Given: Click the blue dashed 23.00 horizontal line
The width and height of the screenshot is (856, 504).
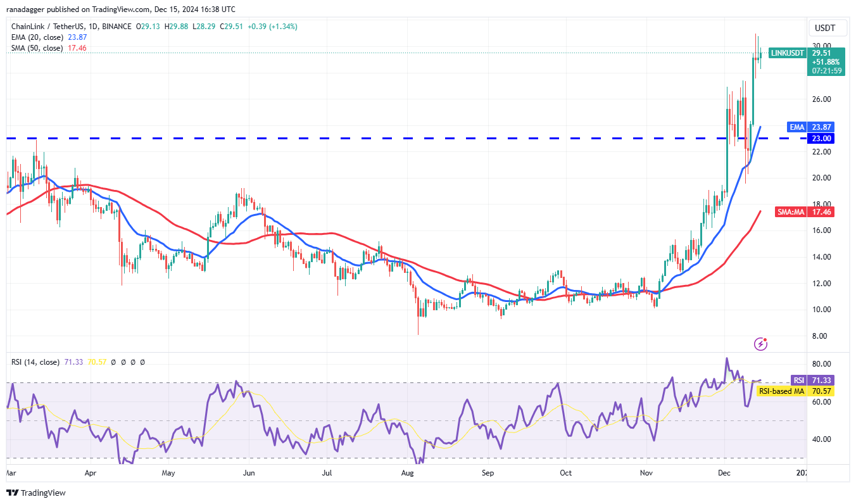Looking at the screenshot, I should [380, 138].
